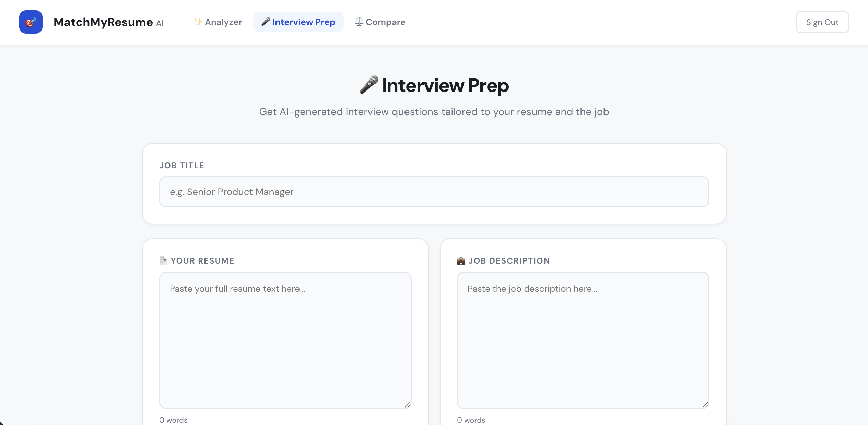Click the microphone icon in the page heading
This screenshot has width=868, height=425.
(370, 84)
